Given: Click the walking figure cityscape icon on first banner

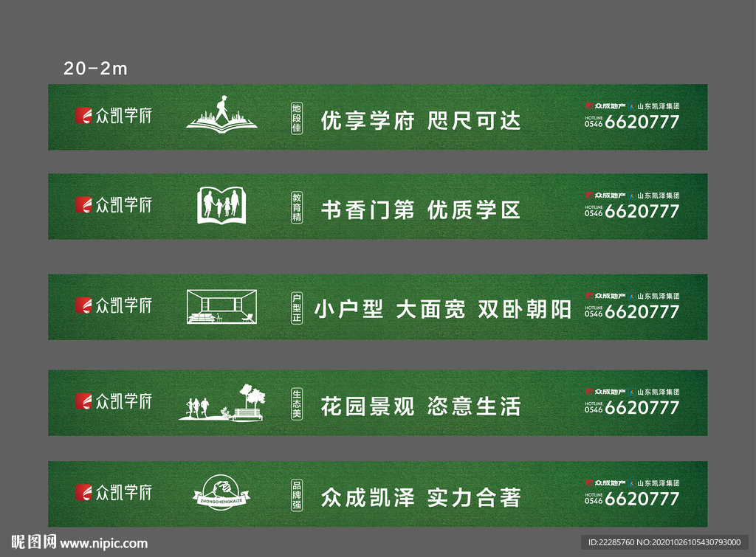Looking at the screenshot, I should pos(221,117).
